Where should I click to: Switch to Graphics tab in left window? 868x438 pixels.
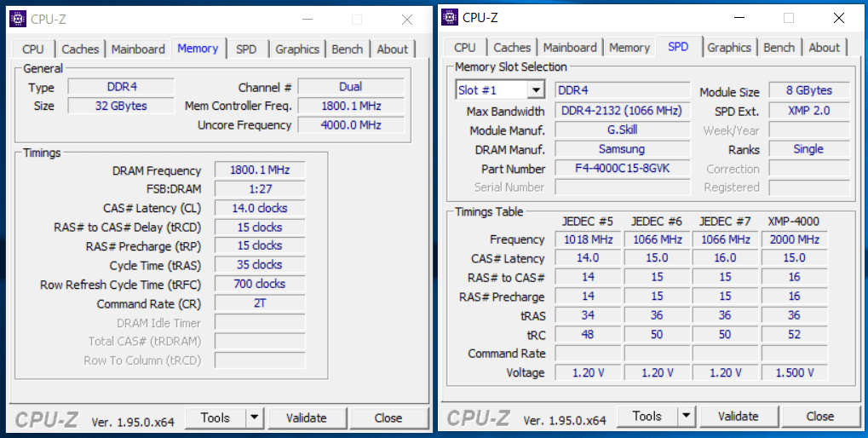coord(297,49)
